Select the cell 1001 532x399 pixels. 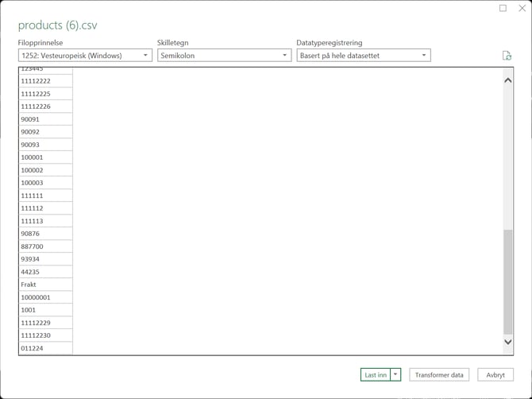coord(46,310)
